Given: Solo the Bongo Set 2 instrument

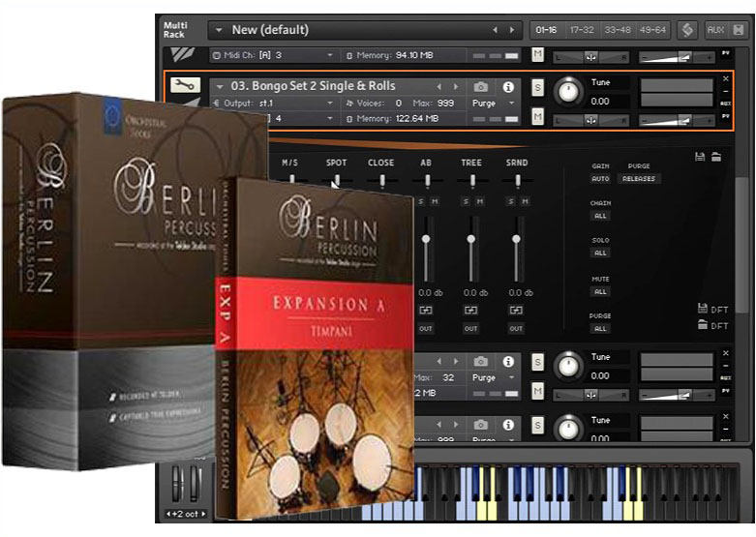Looking at the screenshot, I should tap(537, 89).
